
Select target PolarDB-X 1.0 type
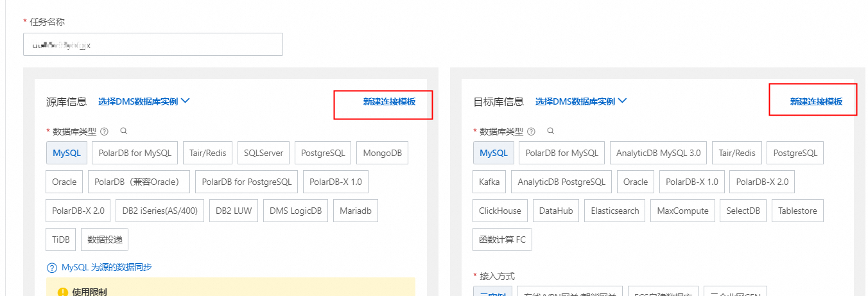click(x=692, y=182)
